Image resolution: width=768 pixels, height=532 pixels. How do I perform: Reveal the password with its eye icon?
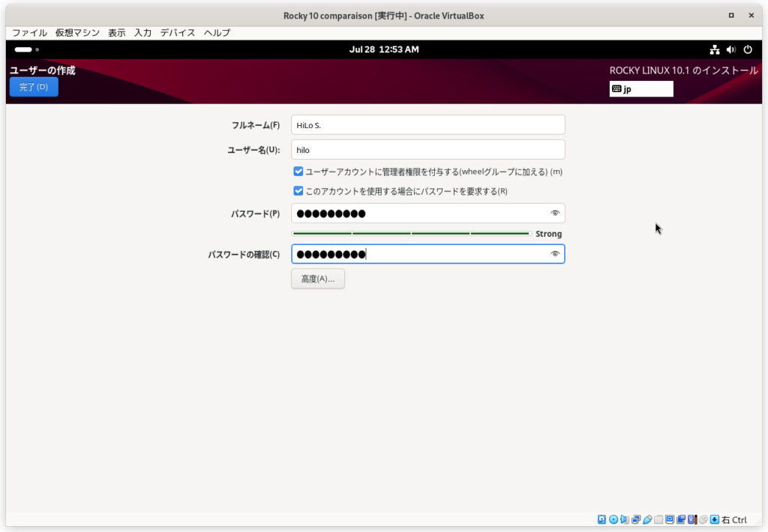555,213
